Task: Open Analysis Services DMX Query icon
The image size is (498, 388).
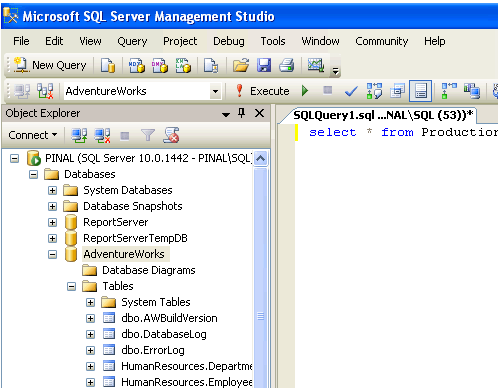Action: tap(160, 65)
